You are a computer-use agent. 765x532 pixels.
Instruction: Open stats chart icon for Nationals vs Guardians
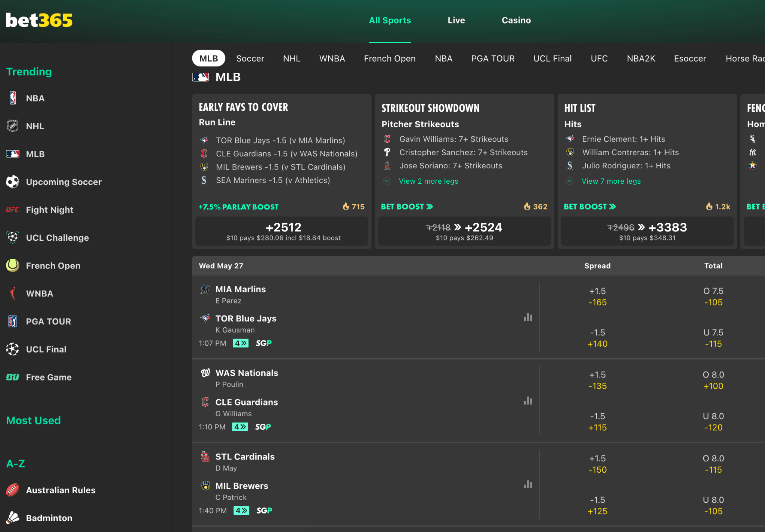pos(528,401)
